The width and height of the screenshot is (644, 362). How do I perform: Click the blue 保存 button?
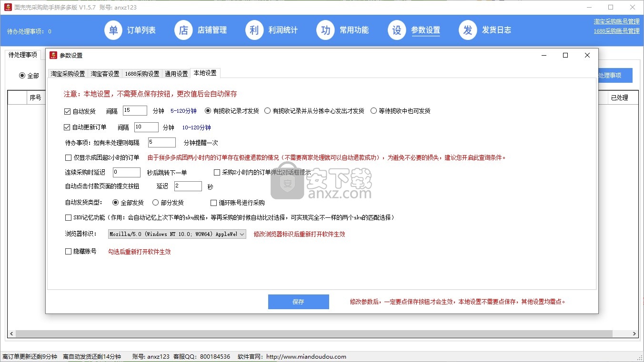tap(298, 302)
